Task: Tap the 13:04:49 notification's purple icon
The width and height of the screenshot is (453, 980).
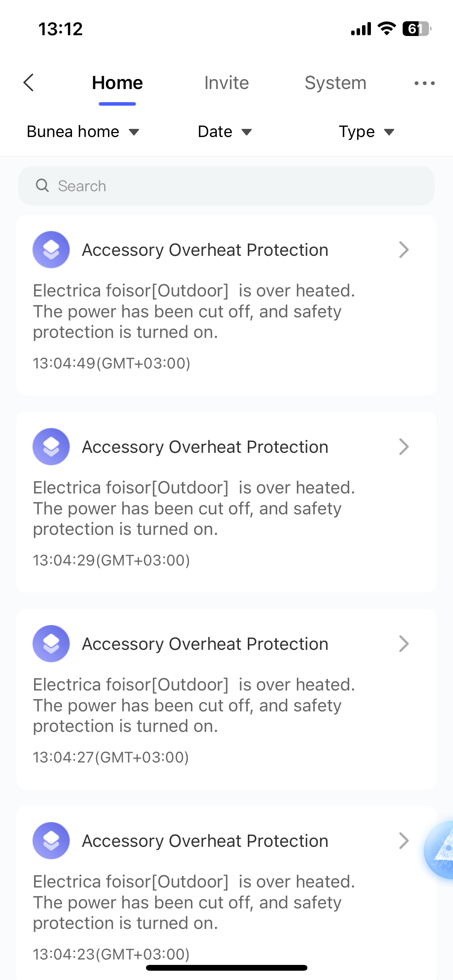Action: pos(51,250)
